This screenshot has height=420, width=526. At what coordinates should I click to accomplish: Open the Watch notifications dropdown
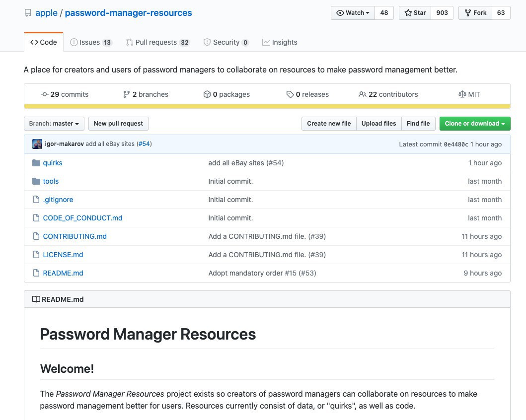353,13
